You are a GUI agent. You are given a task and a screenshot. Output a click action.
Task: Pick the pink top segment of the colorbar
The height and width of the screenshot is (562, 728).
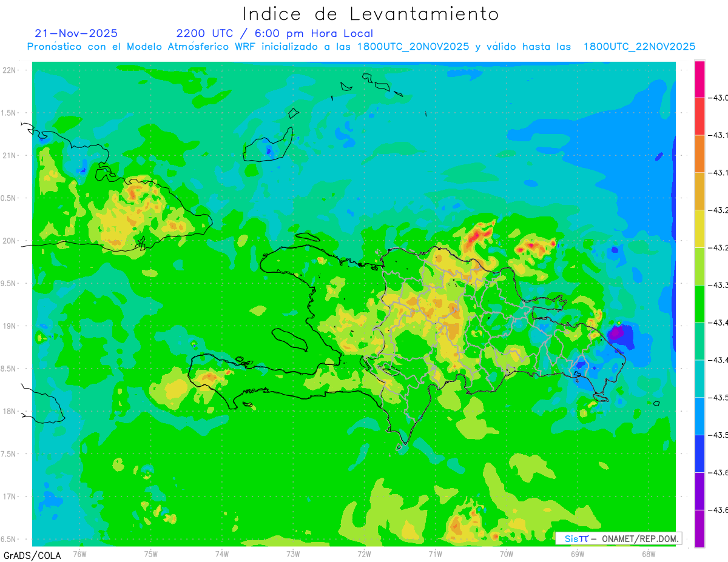(x=699, y=79)
